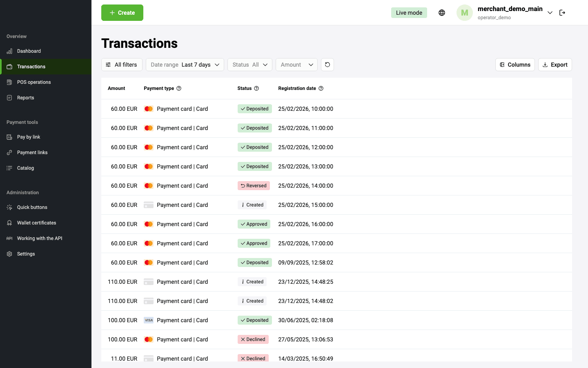Toggle the Live mode badge
Image resolution: width=588 pixels, height=368 pixels.
pyautogui.click(x=409, y=13)
